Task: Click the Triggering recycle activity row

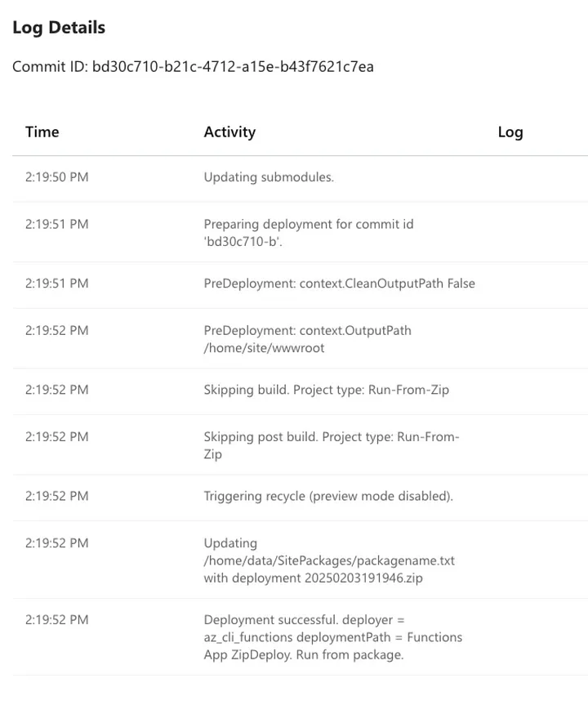Action: pos(301,497)
